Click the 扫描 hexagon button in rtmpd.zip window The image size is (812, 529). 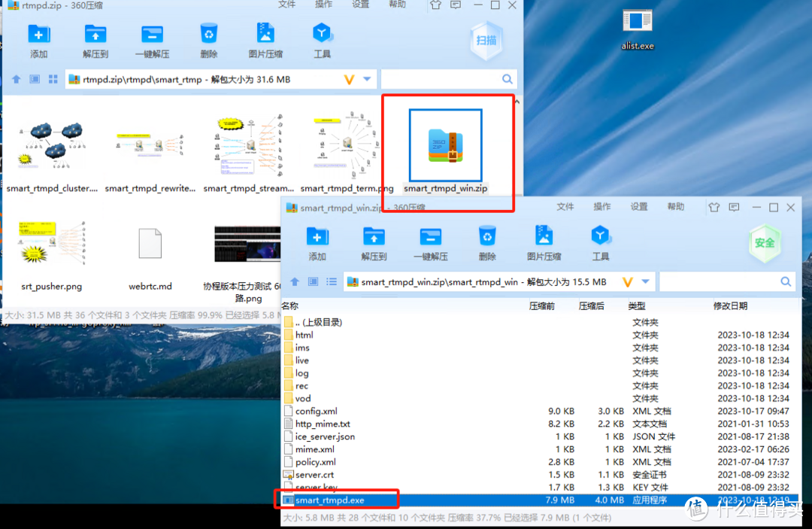tap(486, 41)
